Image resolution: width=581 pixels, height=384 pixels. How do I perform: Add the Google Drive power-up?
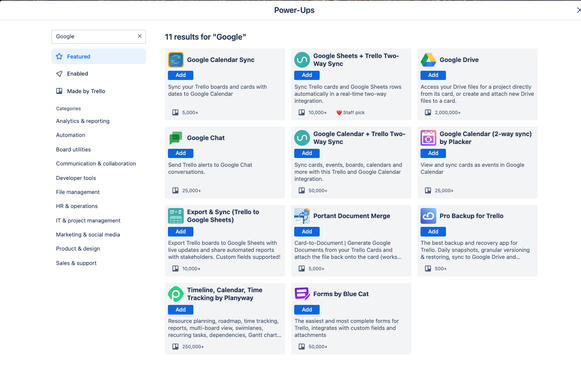[x=433, y=75]
